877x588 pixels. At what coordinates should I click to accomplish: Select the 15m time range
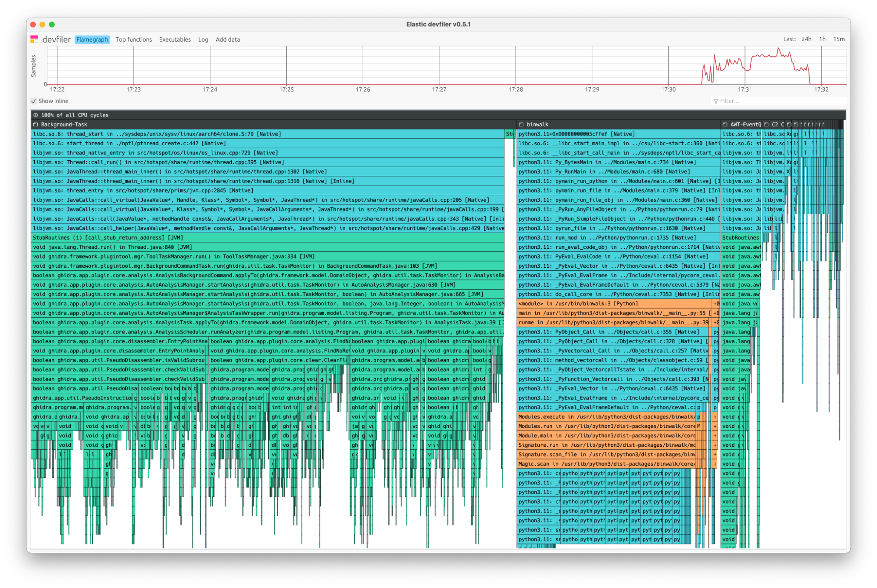click(x=839, y=39)
